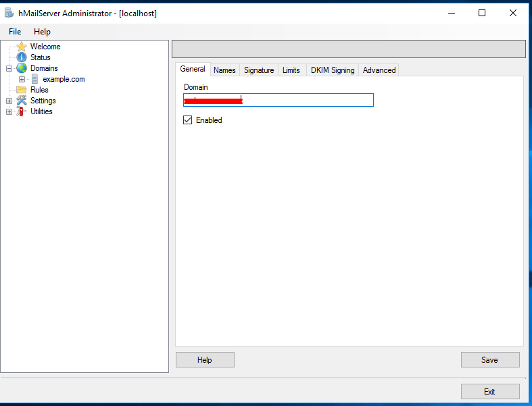The width and height of the screenshot is (532, 406).
Task: Click the Status info icon
Action: (22, 57)
